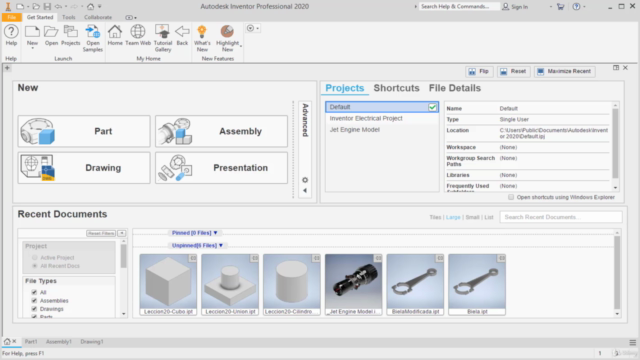Click the recent documents vertical scrollbar
The height and width of the screenshot is (360, 640).
[x=617, y=273]
